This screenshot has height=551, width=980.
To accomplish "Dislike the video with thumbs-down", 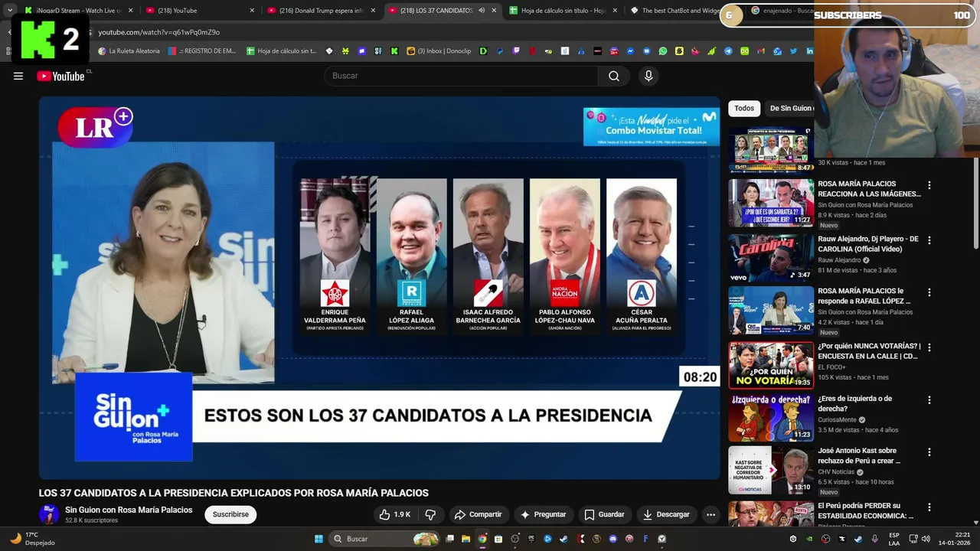I will pos(430,514).
